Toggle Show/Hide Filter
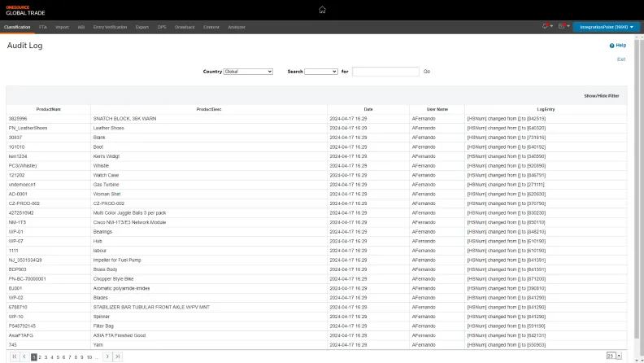The image size is (644, 363). 601,95
